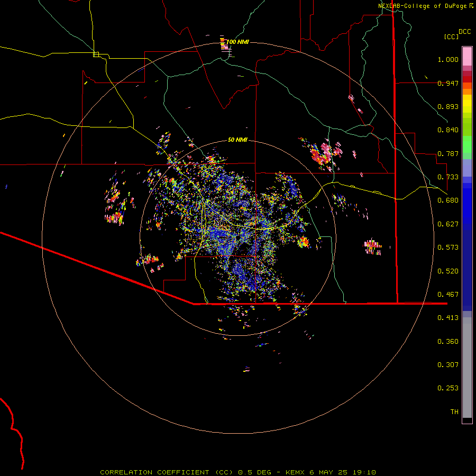Select the 0.360 legend value
Screen dimensions: 476x476
coord(448,342)
